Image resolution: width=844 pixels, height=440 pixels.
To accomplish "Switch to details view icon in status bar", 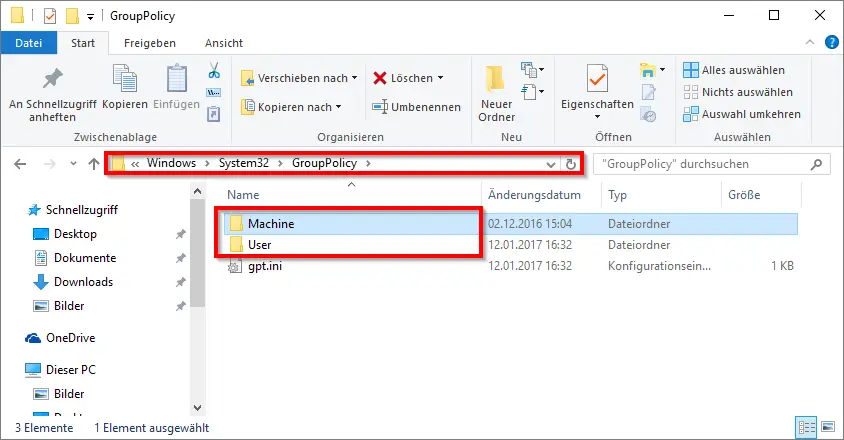I will click(806, 428).
